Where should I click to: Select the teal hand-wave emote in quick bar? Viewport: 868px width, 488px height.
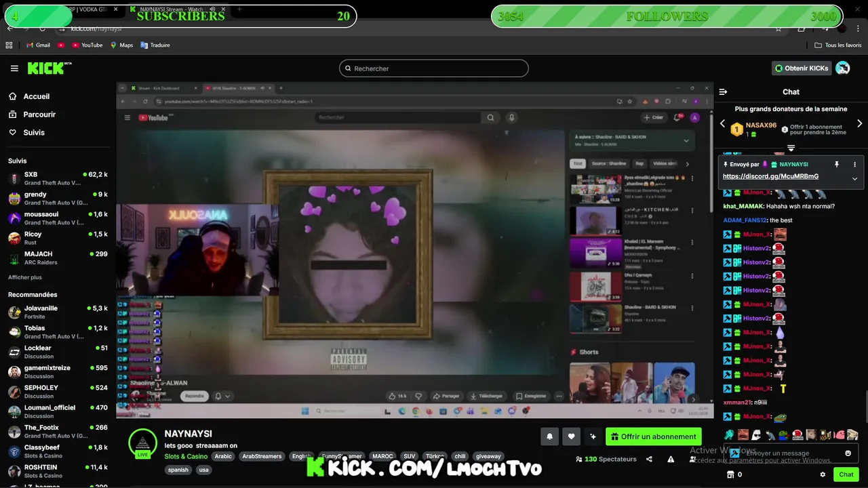pyautogui.click(x=729, y=434)
